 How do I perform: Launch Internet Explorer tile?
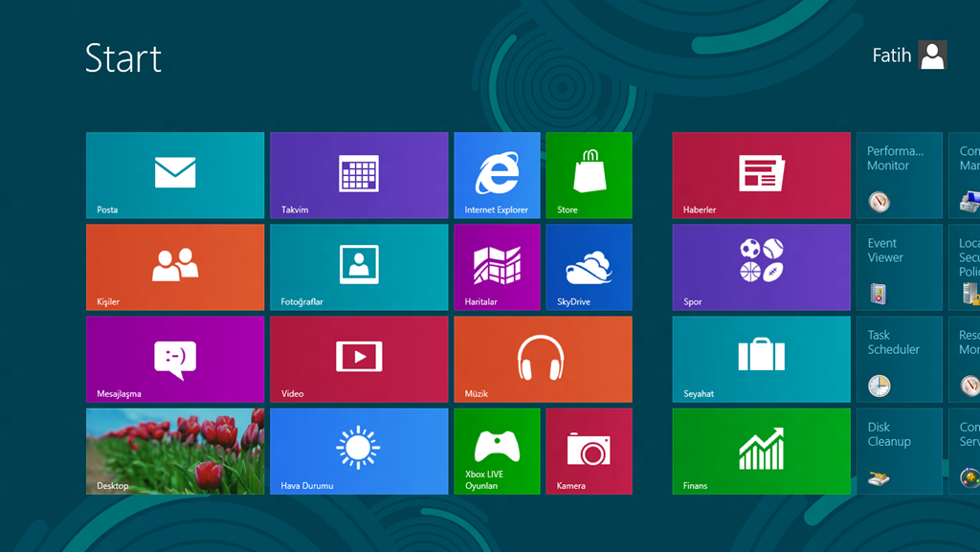click(x=497, y=175)
